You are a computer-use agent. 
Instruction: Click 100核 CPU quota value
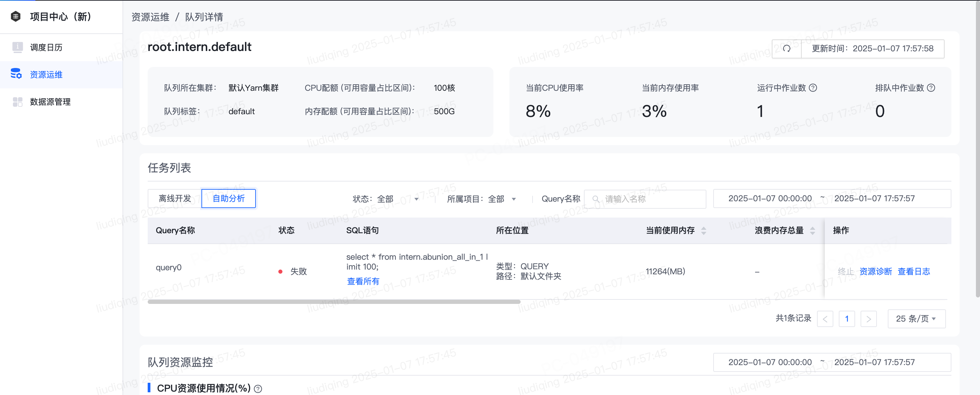[444, 88]
